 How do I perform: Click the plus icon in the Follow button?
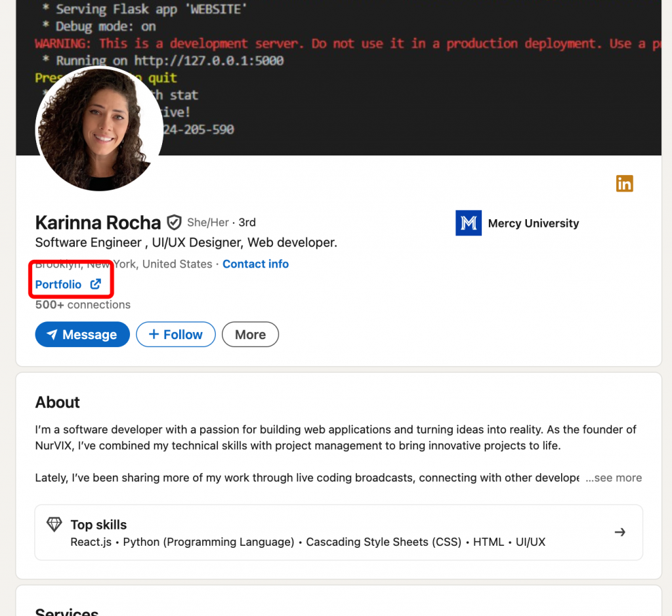(154, 335)
